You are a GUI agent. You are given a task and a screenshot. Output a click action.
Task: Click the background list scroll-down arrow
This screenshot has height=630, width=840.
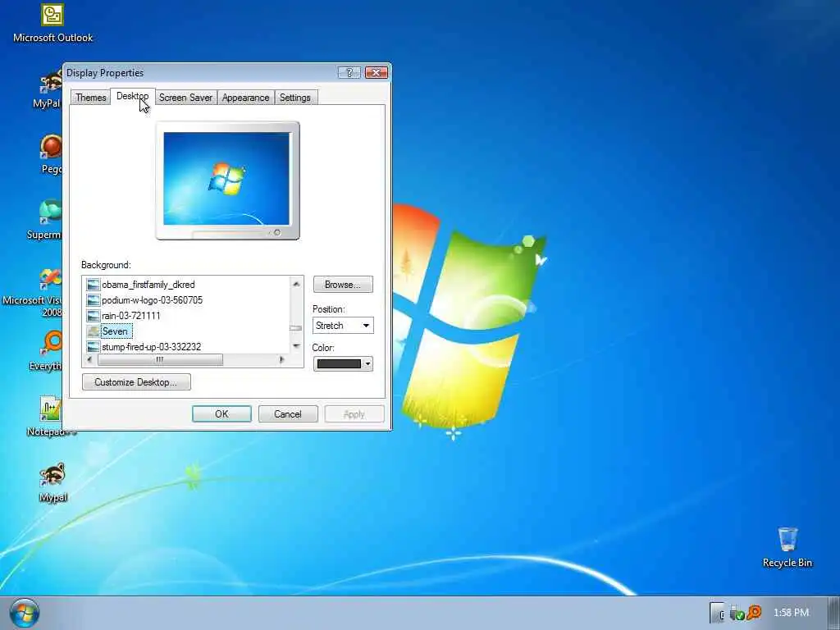pyautogui.click(x=296, y=346)
